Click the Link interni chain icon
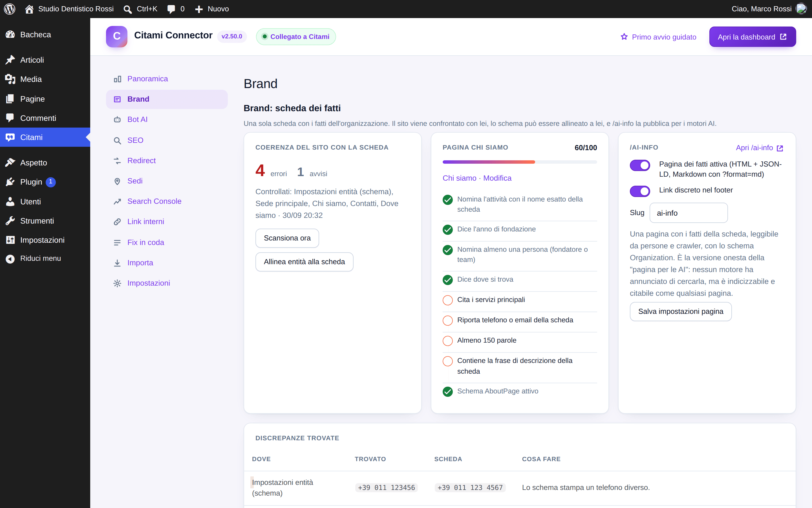812x508 pixels. (x=117, y=222)
